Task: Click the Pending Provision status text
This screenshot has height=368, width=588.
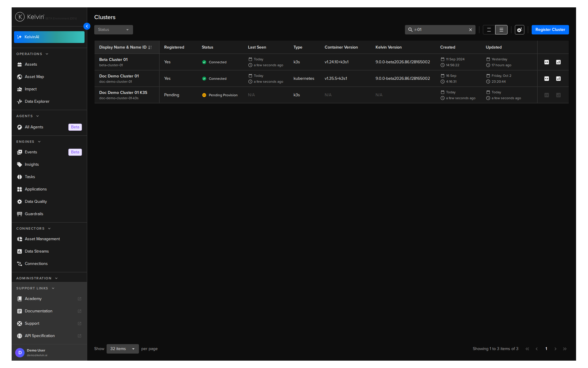Action: (x=223, y=95)
